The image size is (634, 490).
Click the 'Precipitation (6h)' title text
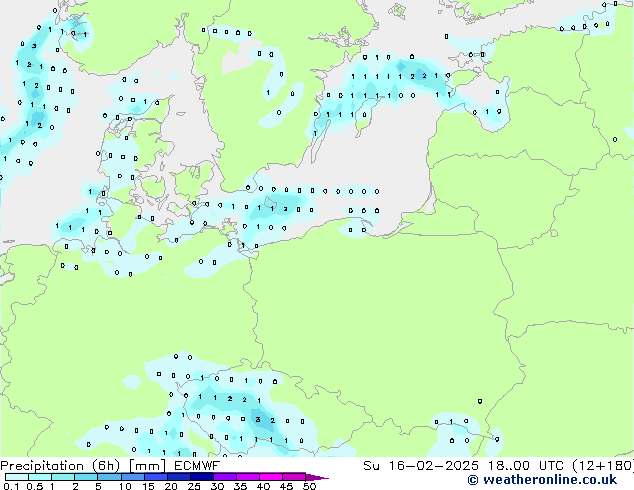point(60,466)
